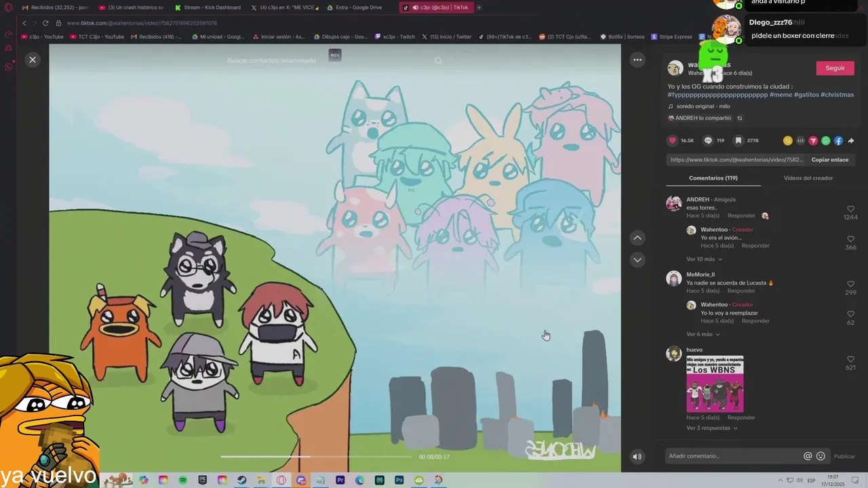This screenshot has width=868, height=488.
Task: Reply to ANDREH's comment via Responder
Action: (x=741, y=216)
